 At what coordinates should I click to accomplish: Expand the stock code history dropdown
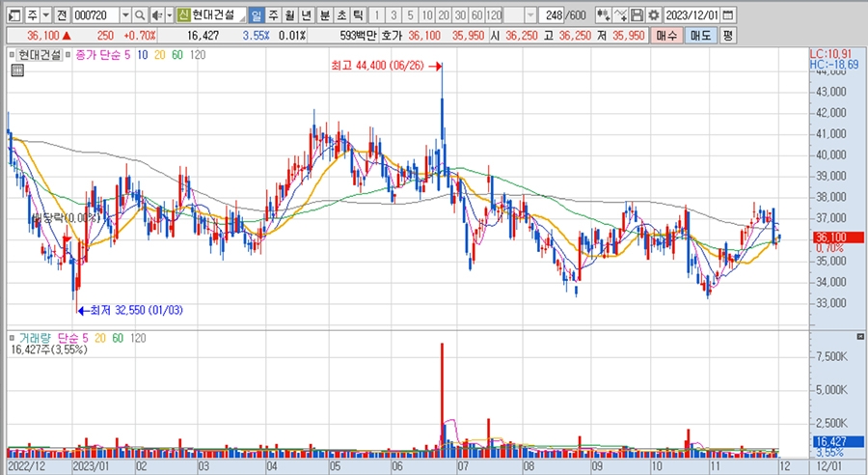pos(126,15)
